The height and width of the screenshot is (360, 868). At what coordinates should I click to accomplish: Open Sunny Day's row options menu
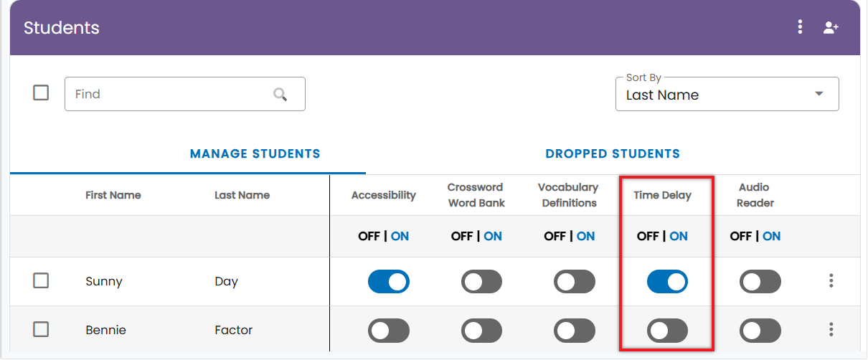[831, 281]
